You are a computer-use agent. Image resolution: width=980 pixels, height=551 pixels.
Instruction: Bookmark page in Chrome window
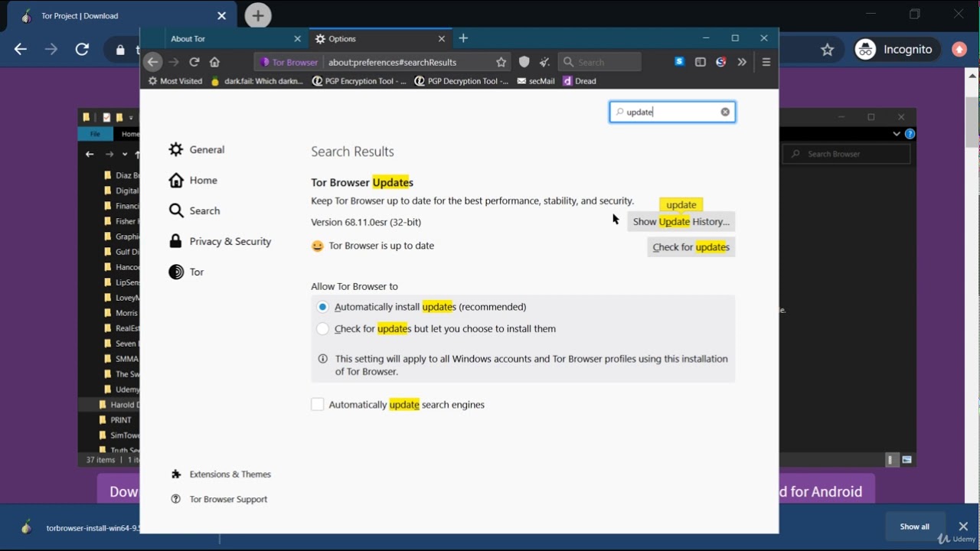[x=827, y=50]
